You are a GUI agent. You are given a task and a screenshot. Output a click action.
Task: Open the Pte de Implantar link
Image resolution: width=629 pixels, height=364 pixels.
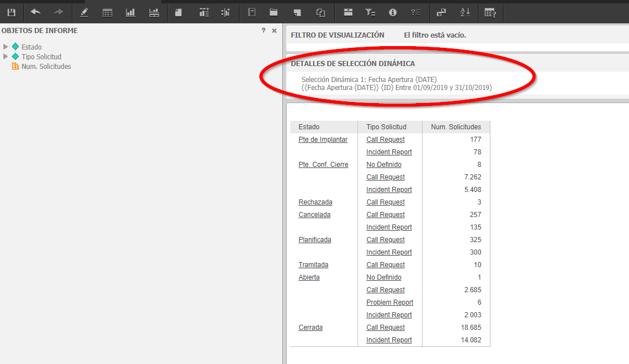[x=323, y=140]
